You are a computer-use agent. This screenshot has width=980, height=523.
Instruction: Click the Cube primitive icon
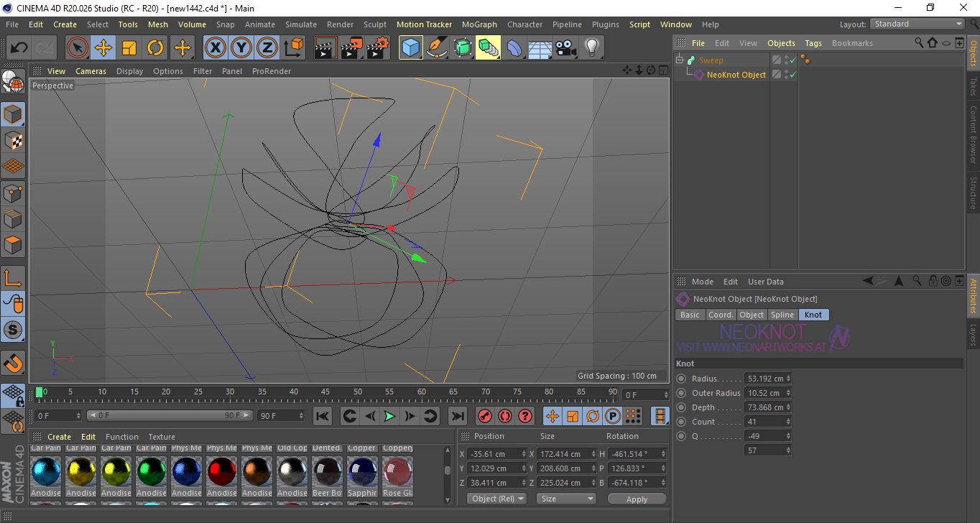[x=410, y=48]
